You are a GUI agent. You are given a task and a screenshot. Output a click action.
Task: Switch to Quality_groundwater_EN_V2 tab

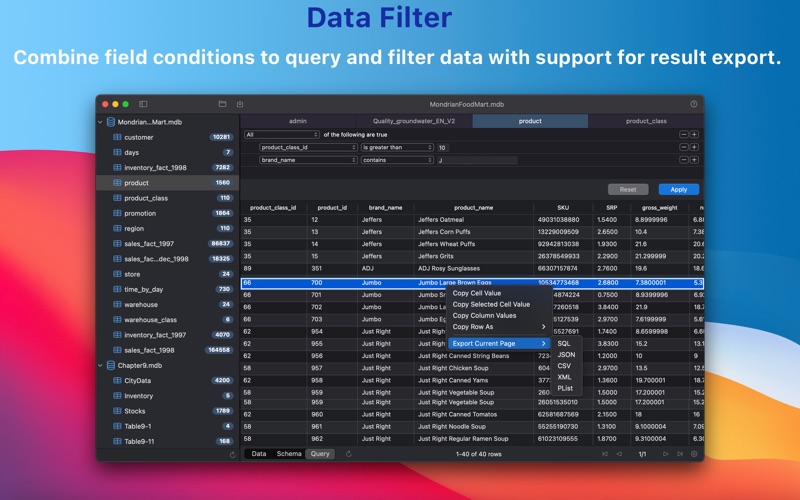click(x=414, y=121)
